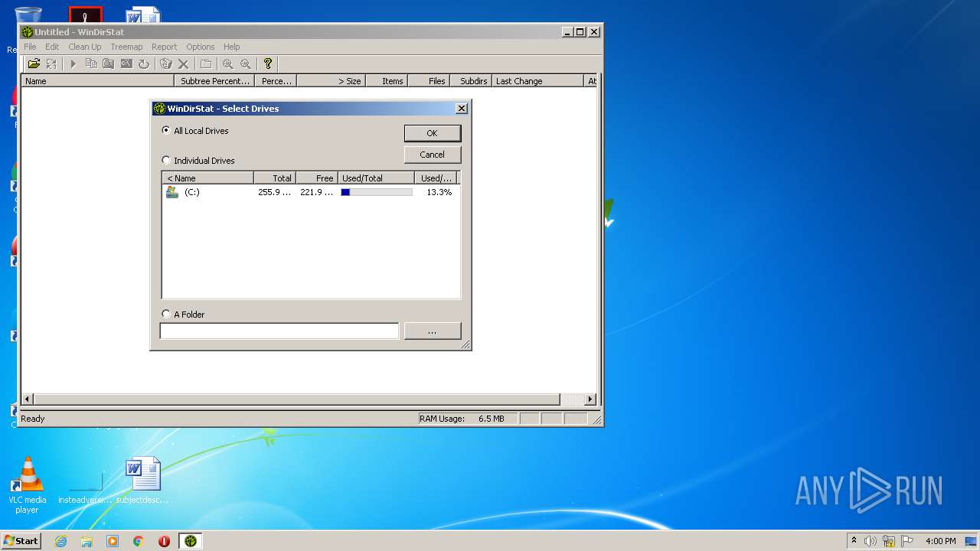Click the Delete to Recycle Bin icon
The width and height of the screenshot is (980, 551).
165,64
